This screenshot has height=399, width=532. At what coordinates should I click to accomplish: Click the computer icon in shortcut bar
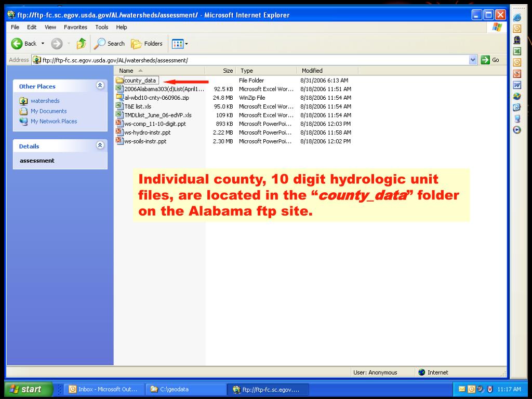(517, 119)
